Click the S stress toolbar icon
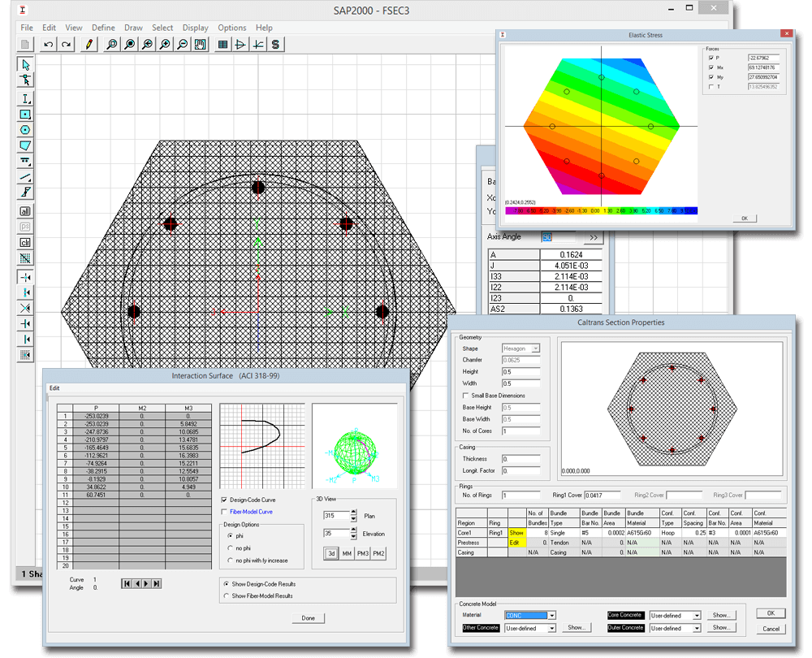Viewport: 812px width, 658px height. click(275, 45)
